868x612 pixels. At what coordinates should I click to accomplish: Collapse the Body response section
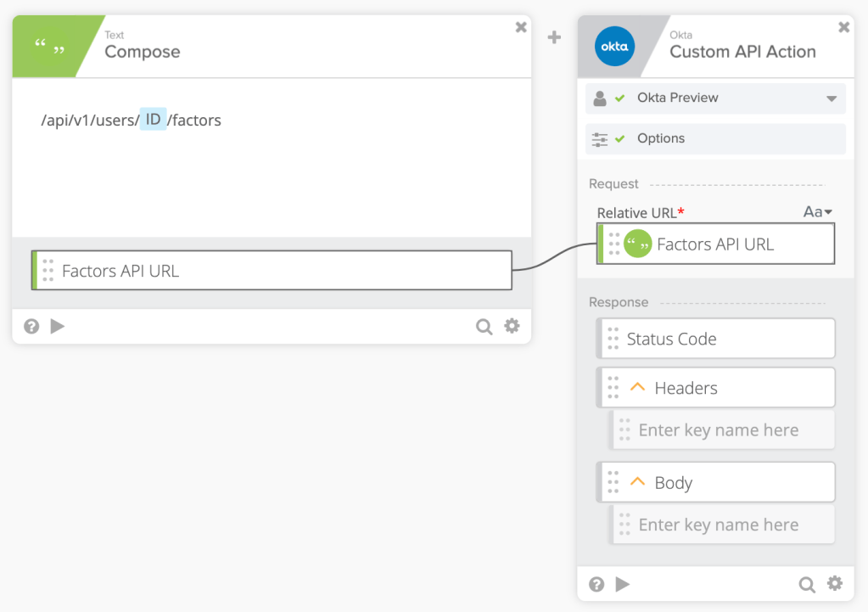[637, 483]
